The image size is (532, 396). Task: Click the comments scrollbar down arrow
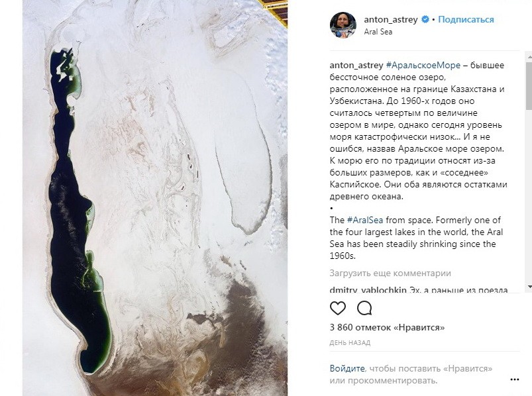click(x=529, y=287)
